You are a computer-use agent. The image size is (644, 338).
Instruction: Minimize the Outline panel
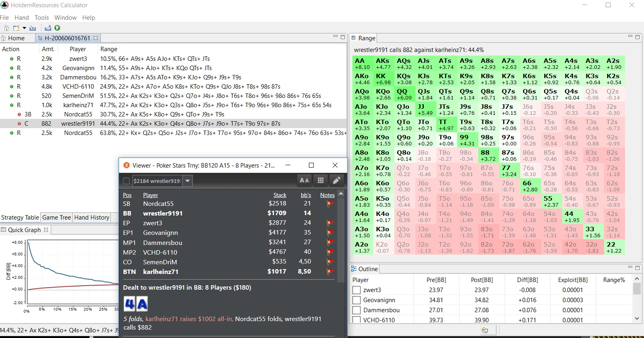tap(630, 267)
